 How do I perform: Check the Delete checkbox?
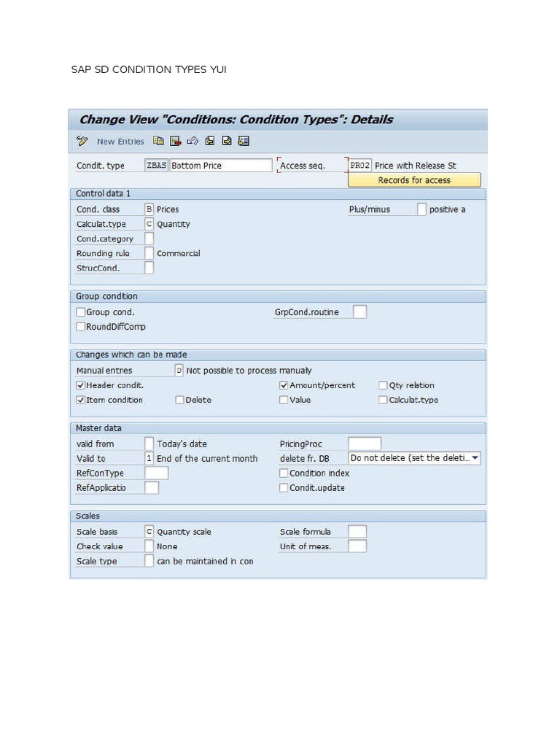pos(179,400)
